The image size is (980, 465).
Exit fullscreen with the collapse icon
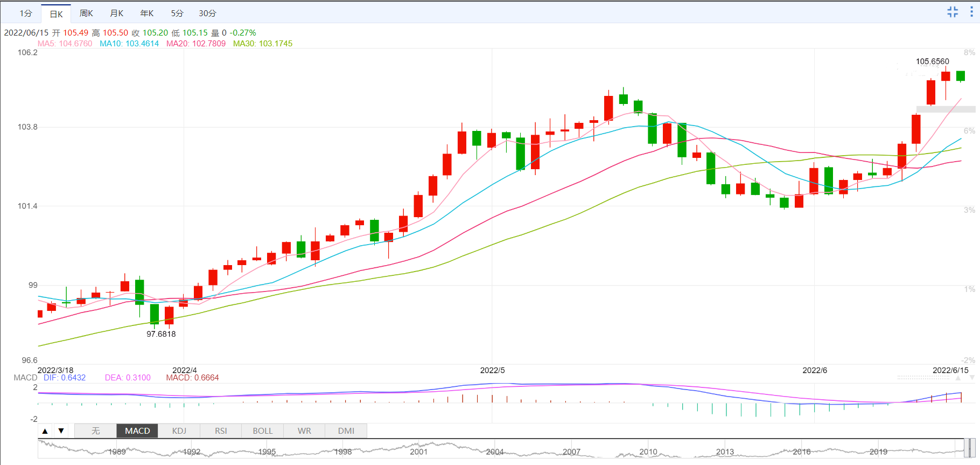click(x=953, y=12)
